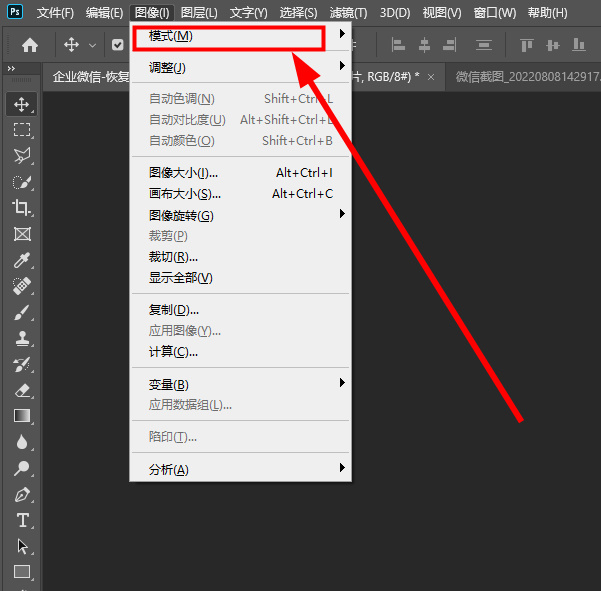The height and width of the screenshot is (591, 601).
Task: Select the Pen tool
Action: [x=22, y=494]
